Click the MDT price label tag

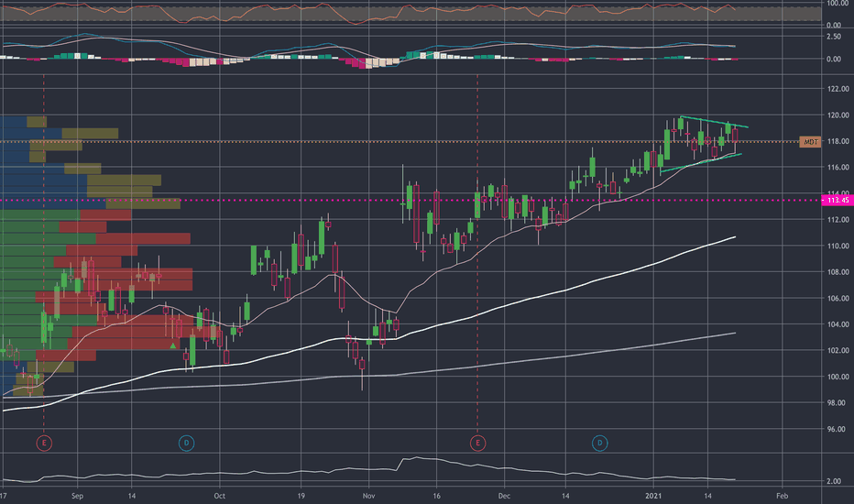[x=810, y=142]
